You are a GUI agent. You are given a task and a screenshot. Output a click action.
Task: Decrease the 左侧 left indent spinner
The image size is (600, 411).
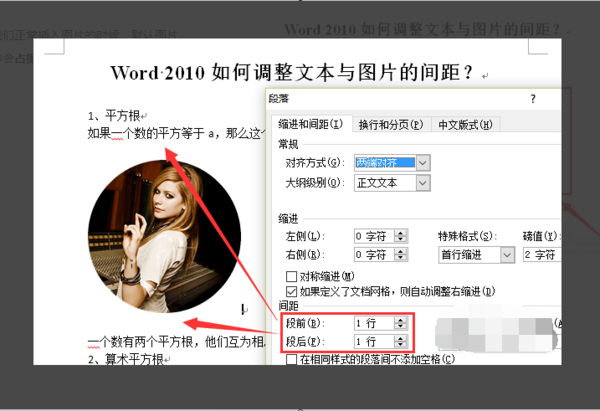tap(401, 240)
